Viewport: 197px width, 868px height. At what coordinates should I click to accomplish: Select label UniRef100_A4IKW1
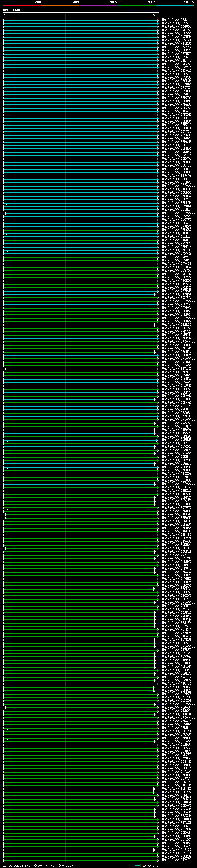pyautogui.click(x=177, y=43)
